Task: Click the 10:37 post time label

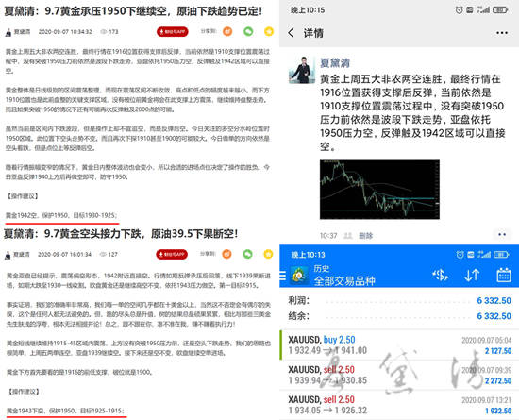Action: [328, 236]
